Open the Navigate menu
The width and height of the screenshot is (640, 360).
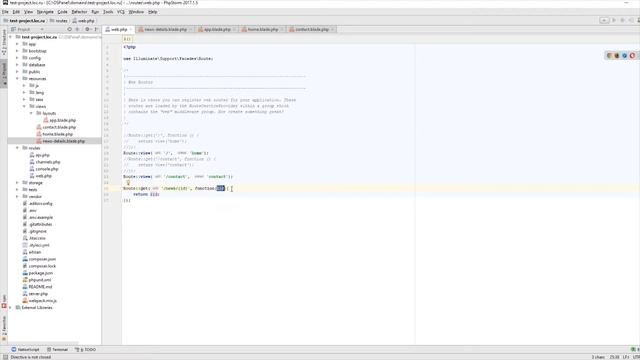(45, 12)
